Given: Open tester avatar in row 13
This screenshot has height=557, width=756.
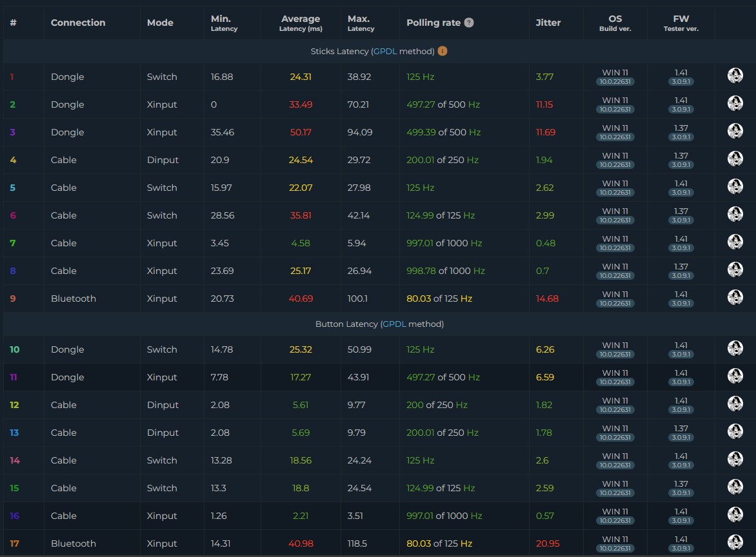Looking at the screenshot, I should [735, 431].
